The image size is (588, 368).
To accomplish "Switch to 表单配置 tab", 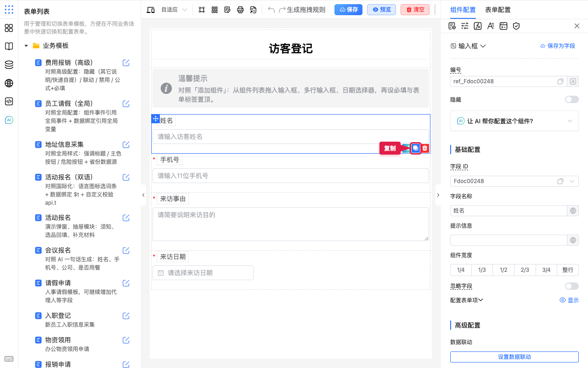I will click(x=498, y=10).
